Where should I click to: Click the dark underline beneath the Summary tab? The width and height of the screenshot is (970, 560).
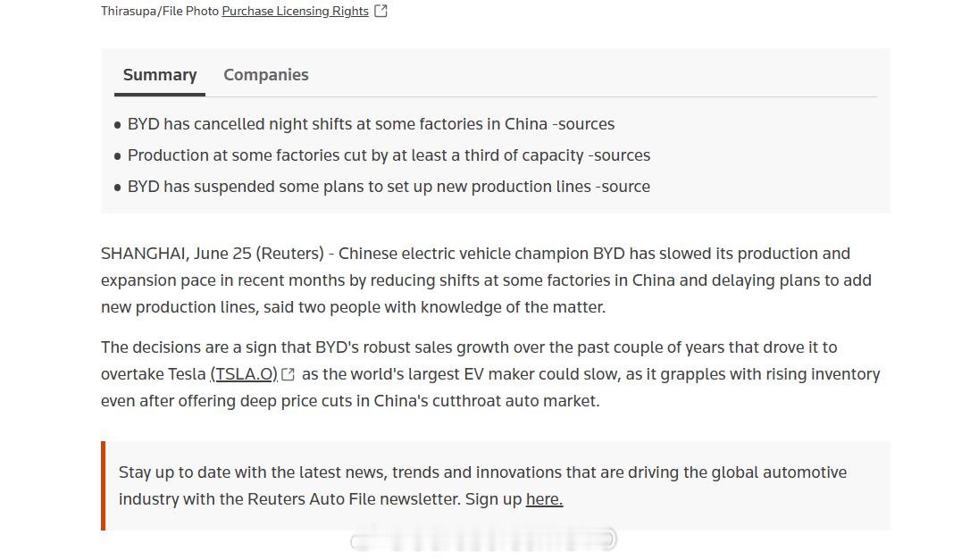coord(160,95)
